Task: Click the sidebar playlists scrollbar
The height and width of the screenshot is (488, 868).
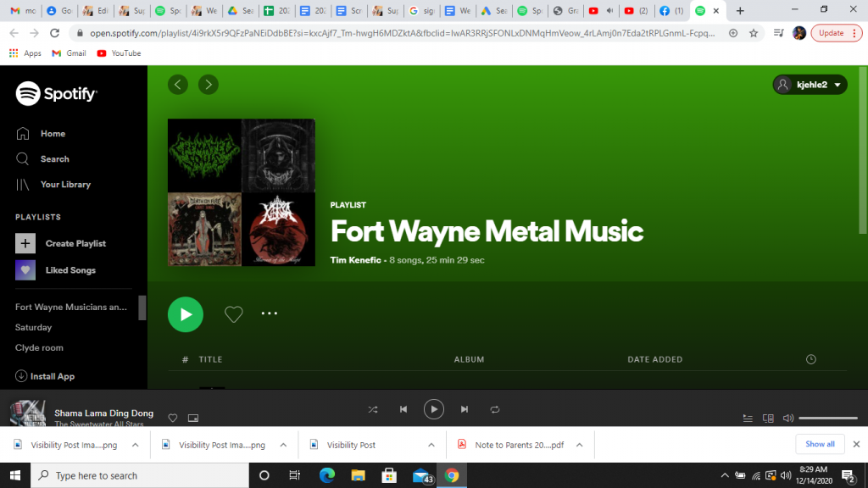Action: 142,308
